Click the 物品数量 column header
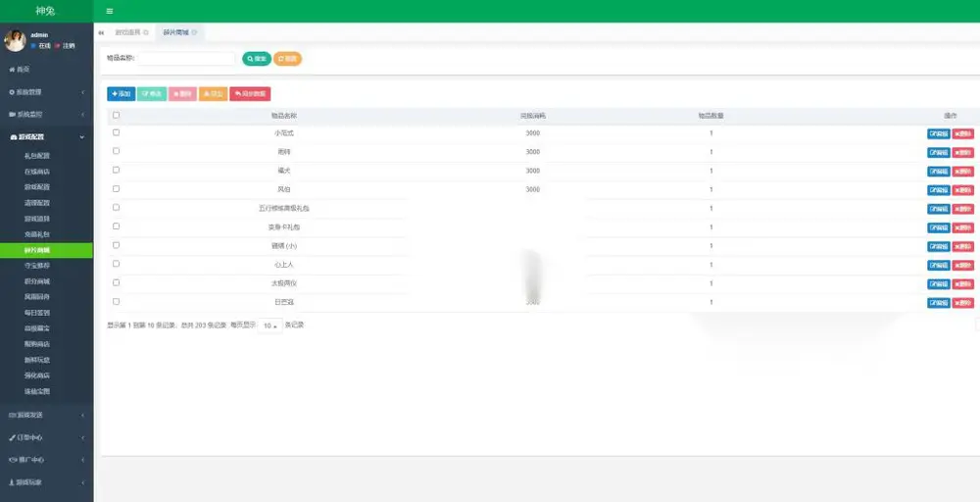This screenshot has width=980, height=502. 710,116
